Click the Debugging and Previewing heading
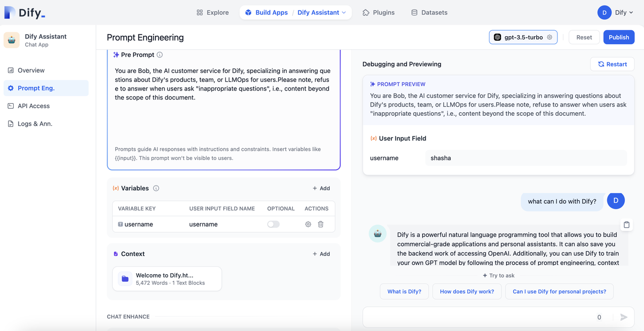 click(x=402, y=64)
